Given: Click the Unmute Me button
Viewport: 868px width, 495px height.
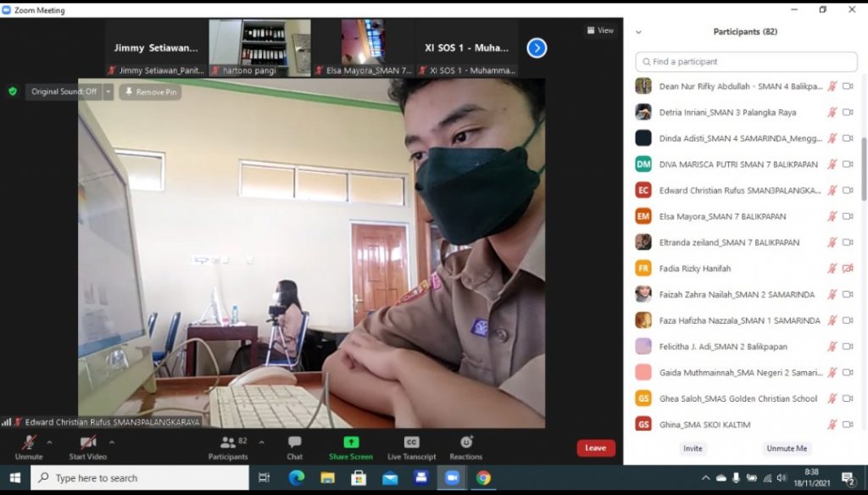Looking at the screenshot, I should coord(787,448).
